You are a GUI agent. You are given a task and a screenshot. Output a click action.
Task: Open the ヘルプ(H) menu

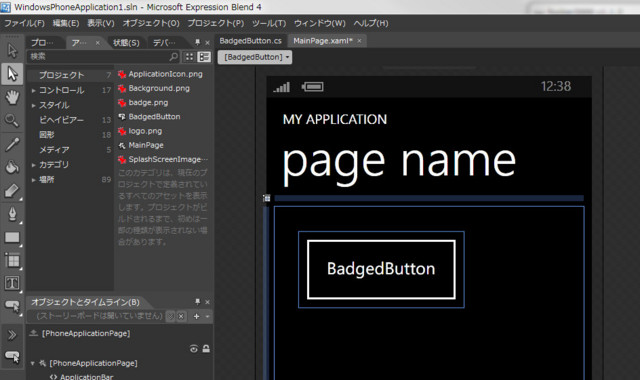371,23
